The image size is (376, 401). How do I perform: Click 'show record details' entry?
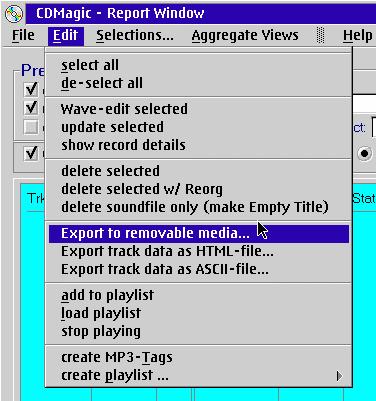point(198,145)
